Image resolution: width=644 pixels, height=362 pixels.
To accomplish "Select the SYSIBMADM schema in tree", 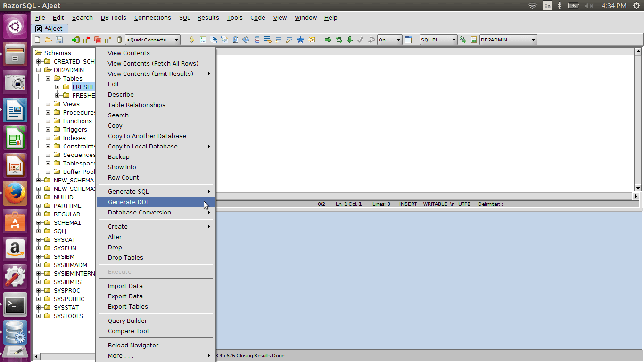I will point(70,265).
